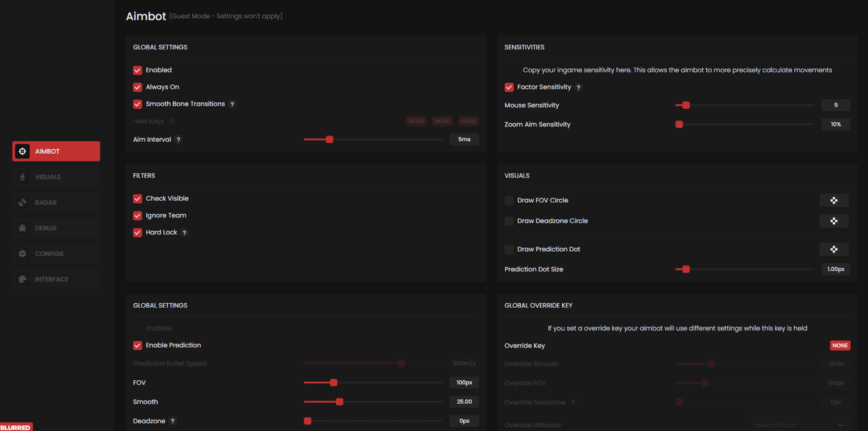The height and width of the screenshot is (431, 868).
Task: Click the gear icon beside Configs
Action: pos(22,254)
